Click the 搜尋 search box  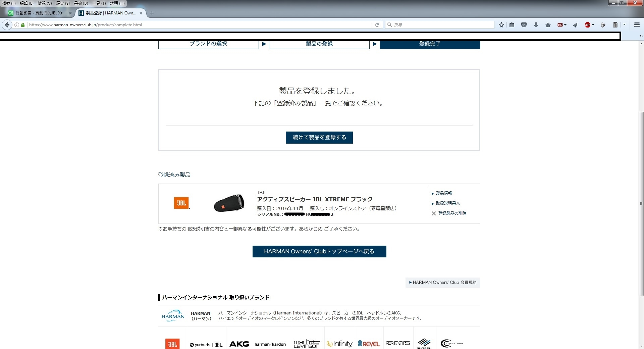[439, 25]
